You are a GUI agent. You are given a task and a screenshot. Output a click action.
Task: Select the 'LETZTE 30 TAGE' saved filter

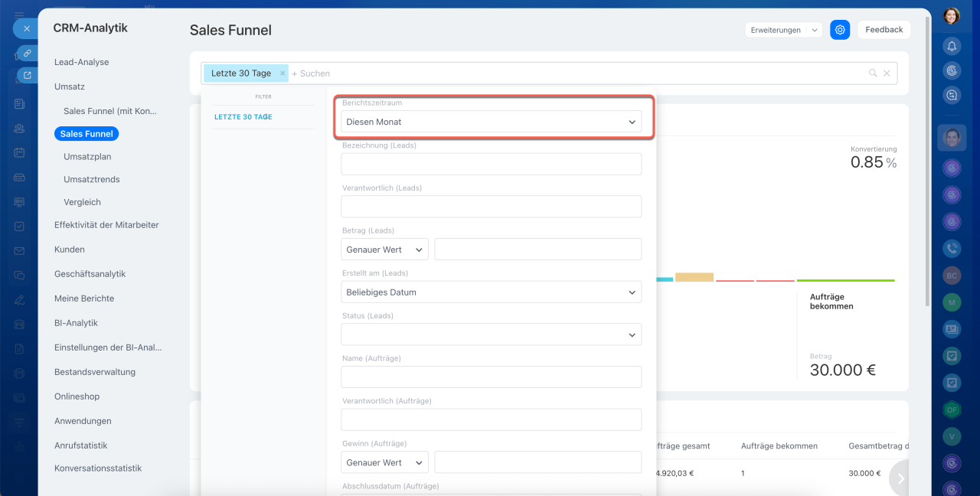[243, 117]
